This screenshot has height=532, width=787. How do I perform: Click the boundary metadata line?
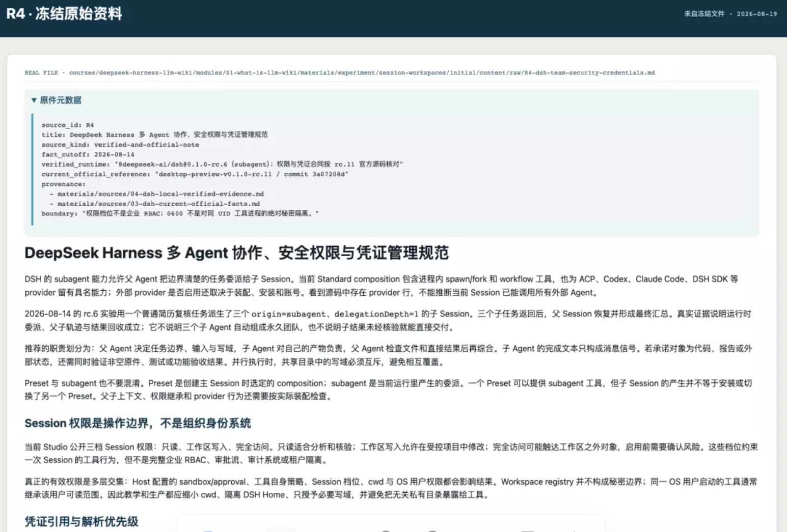[x=180, y=213]
